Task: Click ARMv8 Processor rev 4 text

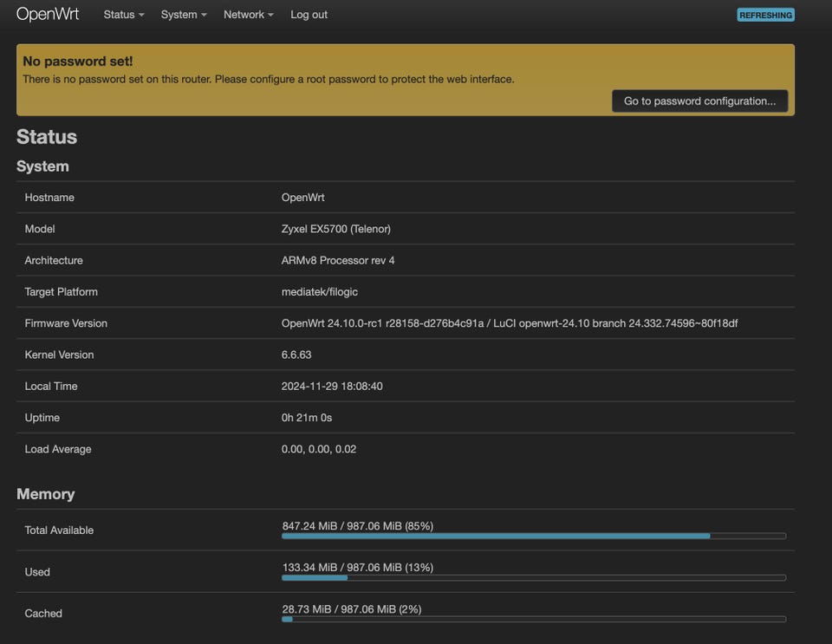Action: tap(338, 261)
